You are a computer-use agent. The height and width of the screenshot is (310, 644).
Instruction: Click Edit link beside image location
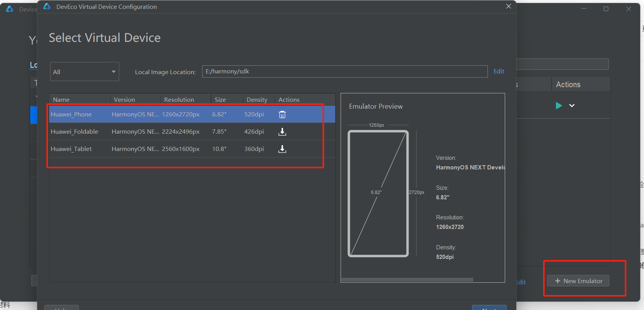pyautogui.click(x=499, y=71)
